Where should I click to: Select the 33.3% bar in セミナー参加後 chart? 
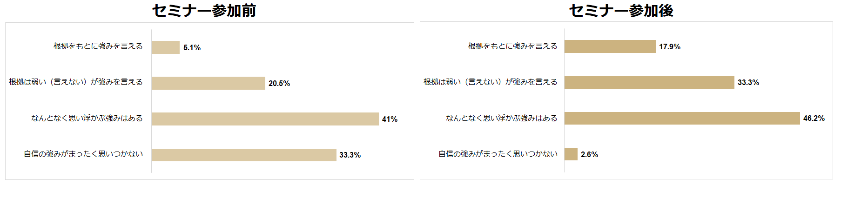(x=649, y=82)
